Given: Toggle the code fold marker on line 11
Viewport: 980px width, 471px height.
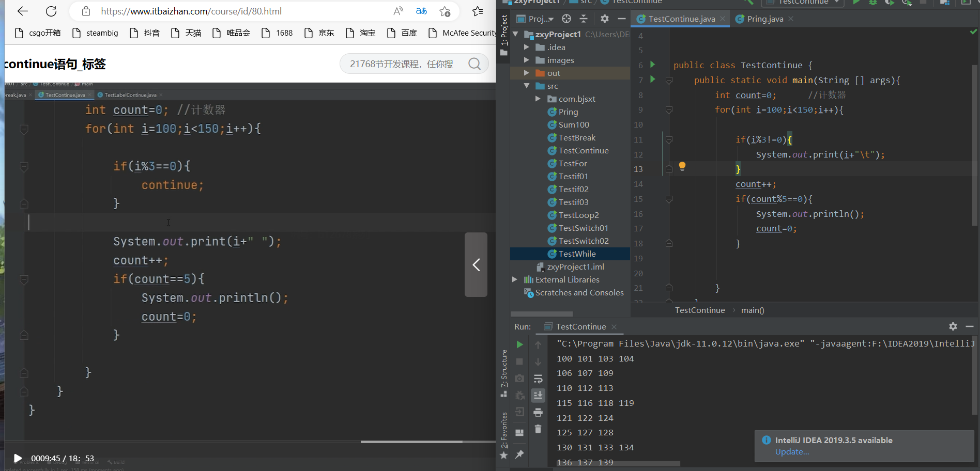Looking at the screenshot, I should [x=669, y=139].
